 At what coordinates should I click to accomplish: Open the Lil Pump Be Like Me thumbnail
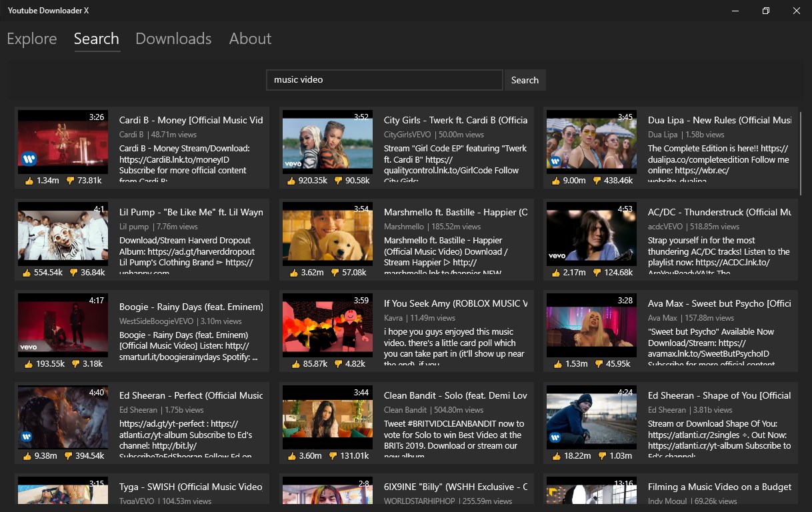(63, 233)
